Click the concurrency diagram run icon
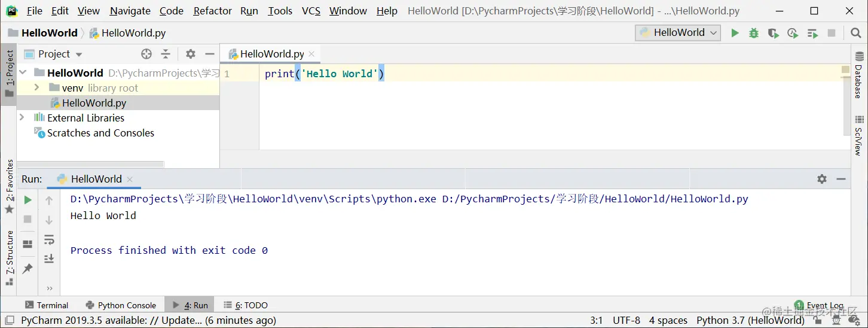This screenshot has height=328, width=868. pos(812,33)
